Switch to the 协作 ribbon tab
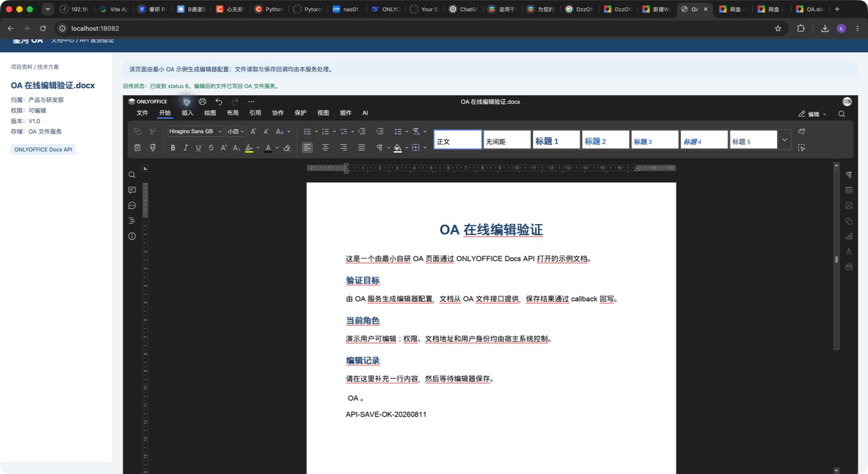Image resolution: width=868 pixels, height=474 pixels. (x=278, y=113)
